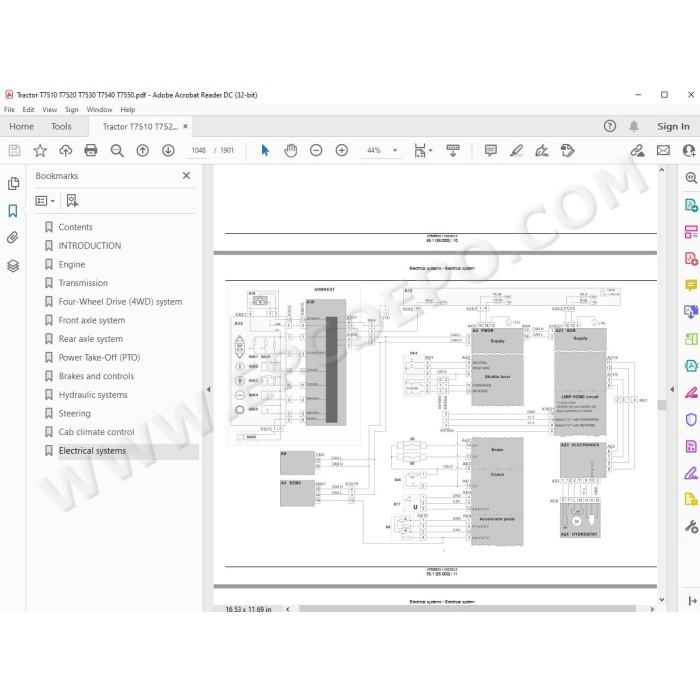Open More Tools wrench in right pane

pyautogui.click(x=691, y=527)
